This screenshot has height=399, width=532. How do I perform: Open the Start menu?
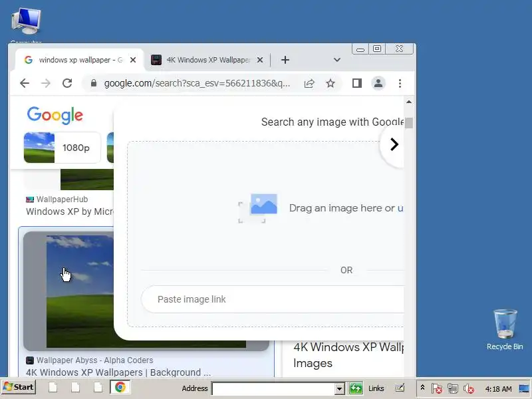[x=19, y=387]
